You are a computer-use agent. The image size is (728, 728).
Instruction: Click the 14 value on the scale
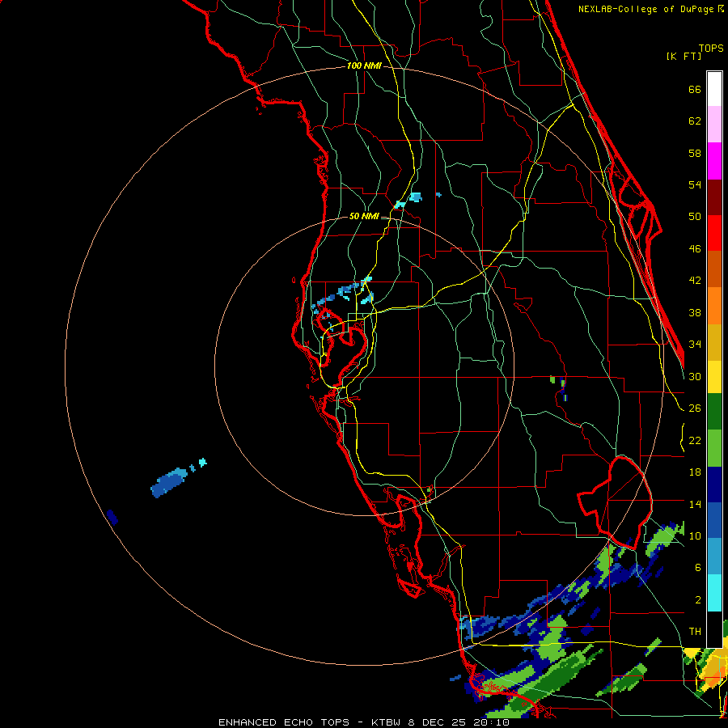click(x=695, y=504)
